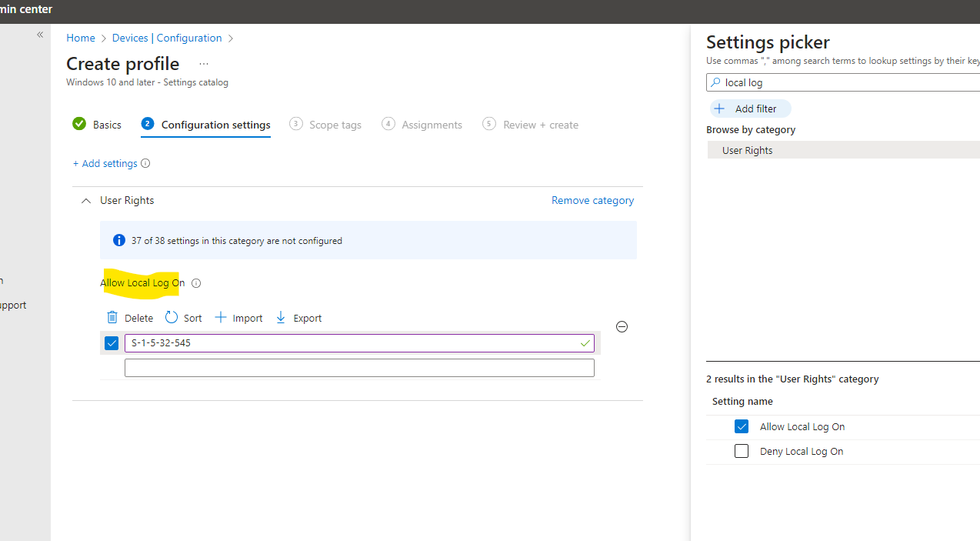Open the Assignments step
The width and height of the screenshot is (980, 541).
422,125
